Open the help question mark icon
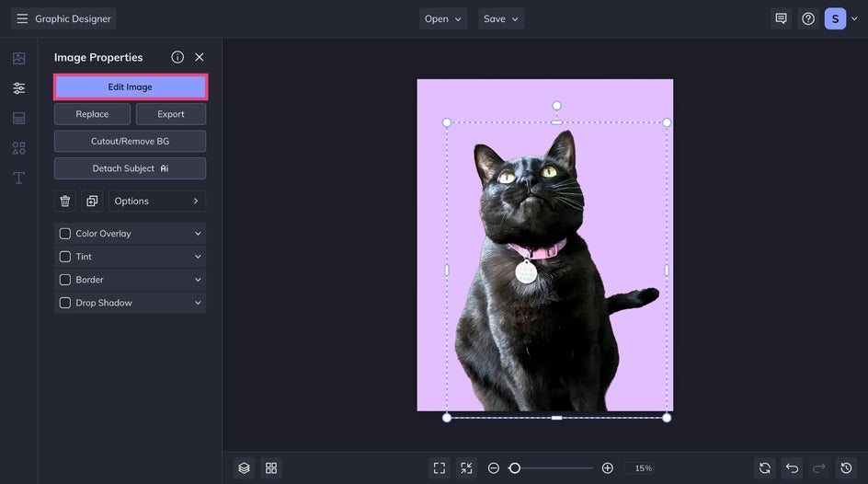The image size is (868, 484). (x=808, y=18)
